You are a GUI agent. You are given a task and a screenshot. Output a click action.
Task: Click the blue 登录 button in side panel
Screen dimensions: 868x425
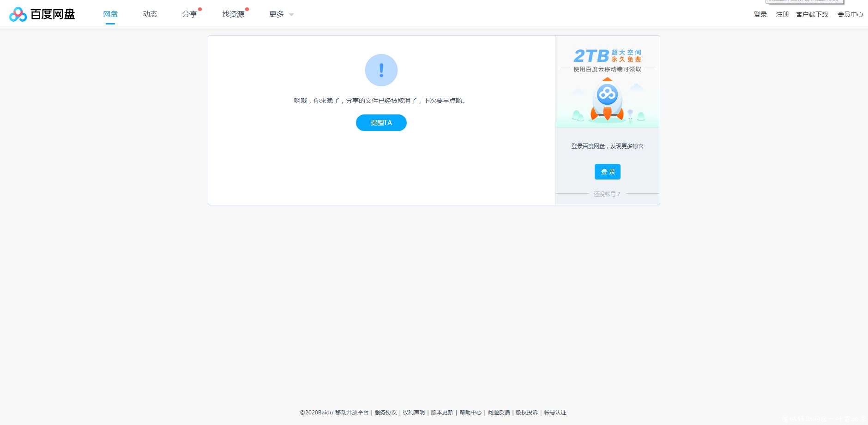pyautogui.click(x=607, y=172)
